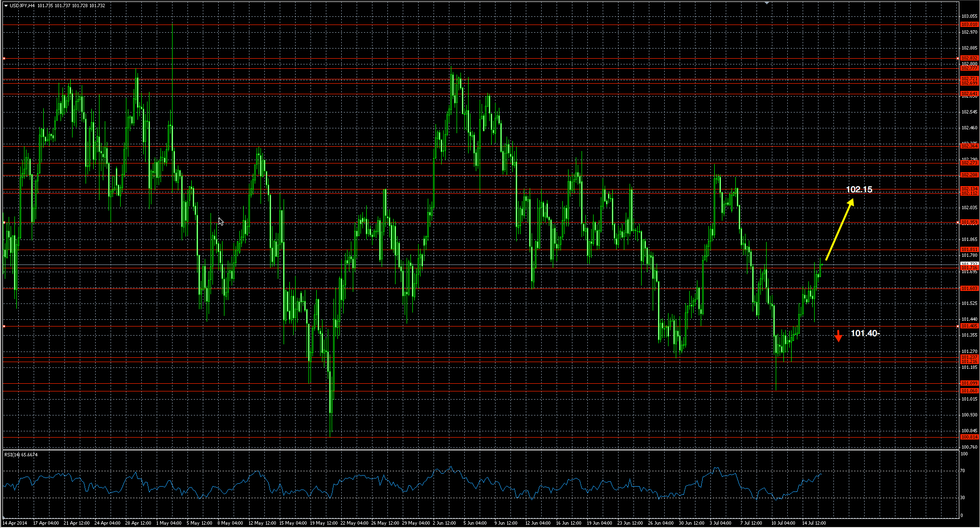
Task: Click the '2 Jun 12:00' date on time axis
Action: tap(444, 523)
